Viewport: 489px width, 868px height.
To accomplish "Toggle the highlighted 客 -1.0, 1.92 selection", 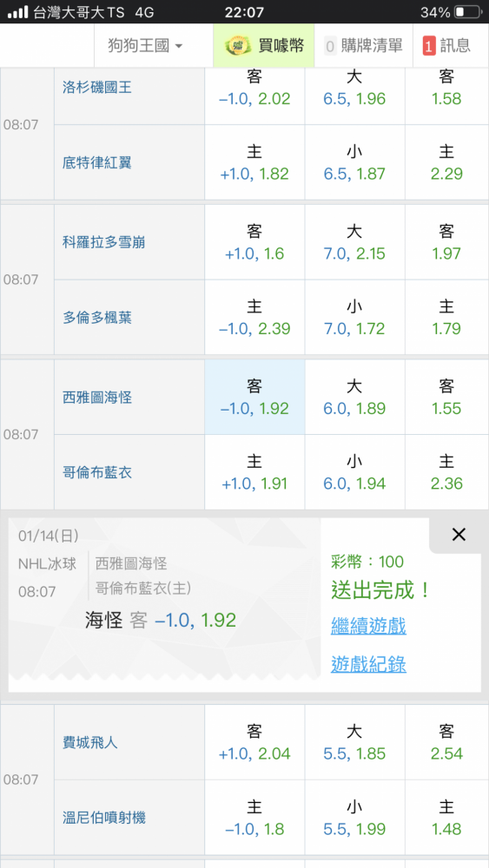I will click(254, 398).
